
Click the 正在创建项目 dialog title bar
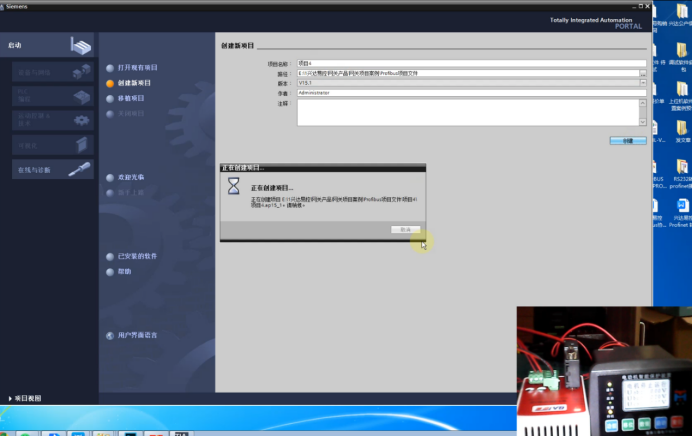pos(323,168)
